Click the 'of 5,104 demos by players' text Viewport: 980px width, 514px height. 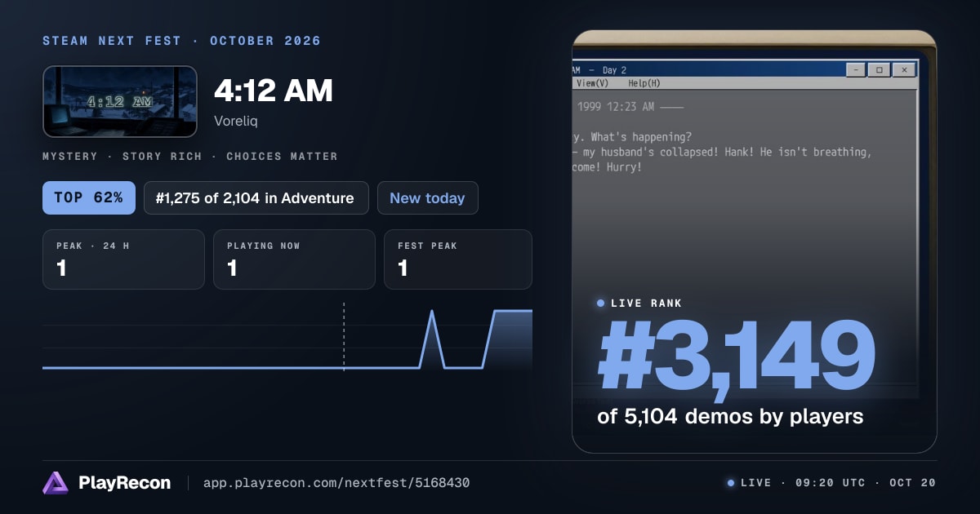(x=730, y=416)
